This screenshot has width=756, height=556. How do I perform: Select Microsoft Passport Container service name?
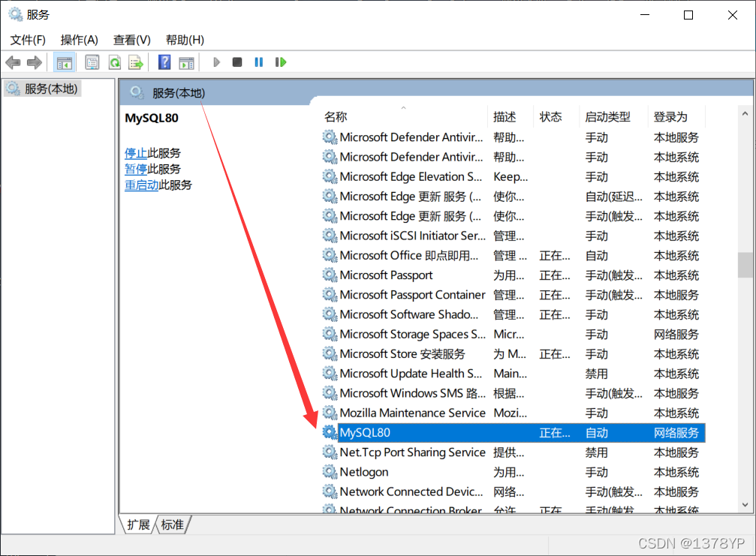pyautogui.click(x=412, y=295)
